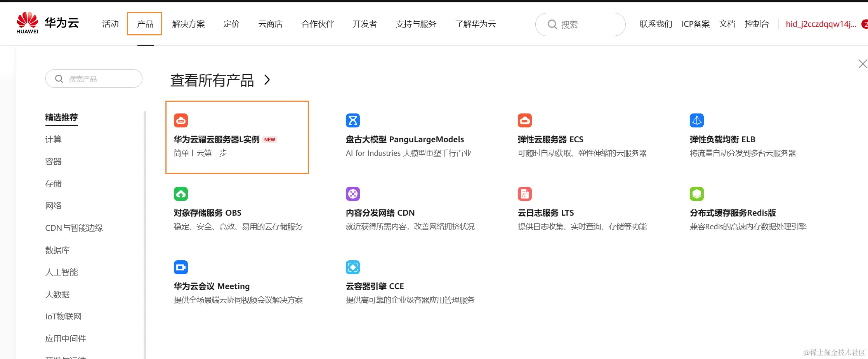This screenshot has width=868, height=359.
Task: Click the 内容分发网络 CDN icon
Action: pyautogui.click(x=353, y=194)
